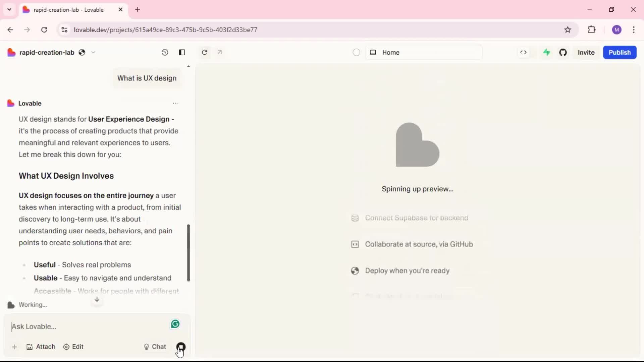The width and height of the screenshot is (644, 362).
Task: Toggle code view brackets icon
Action: point(523,52)
